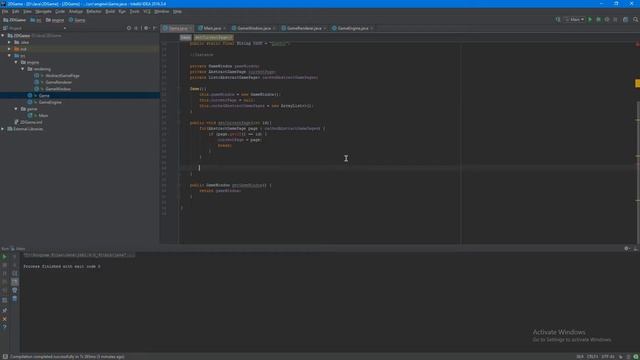Image resolution: width=640 pixels, height=360 pixels.
Task: Select AbstractGamePage class in project tree
Action: (x=62, y=76)
